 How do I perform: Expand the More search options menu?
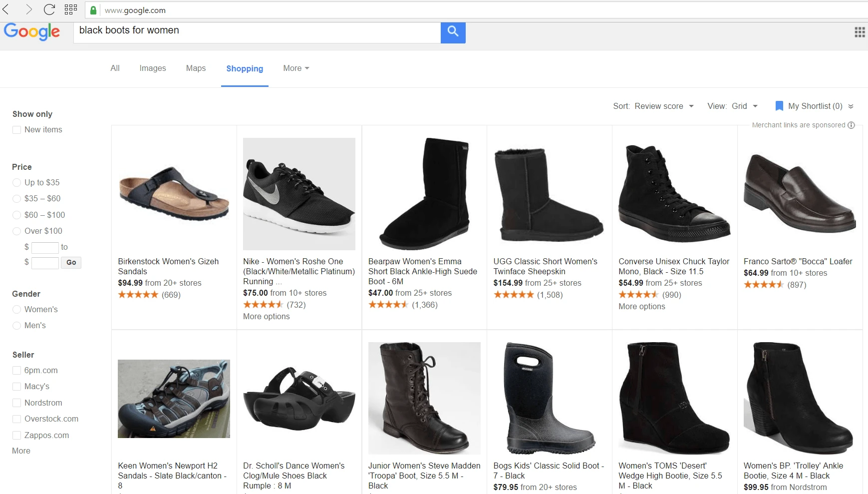click(x=295, y=68)
